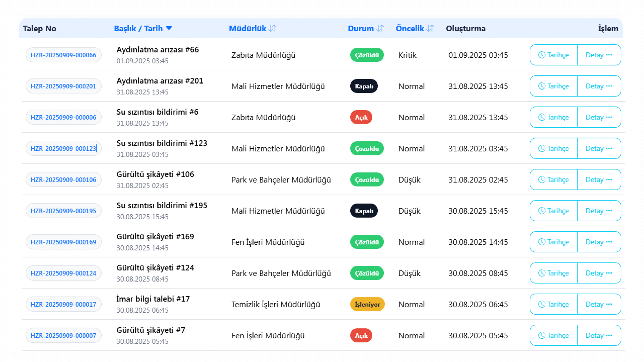Click sort arrows on Müdürlük column
This screenshot has height=362, width=644.
[x=273, y=29]
